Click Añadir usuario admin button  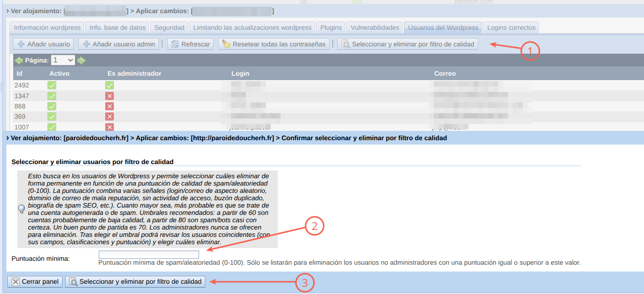pos(119,44)
